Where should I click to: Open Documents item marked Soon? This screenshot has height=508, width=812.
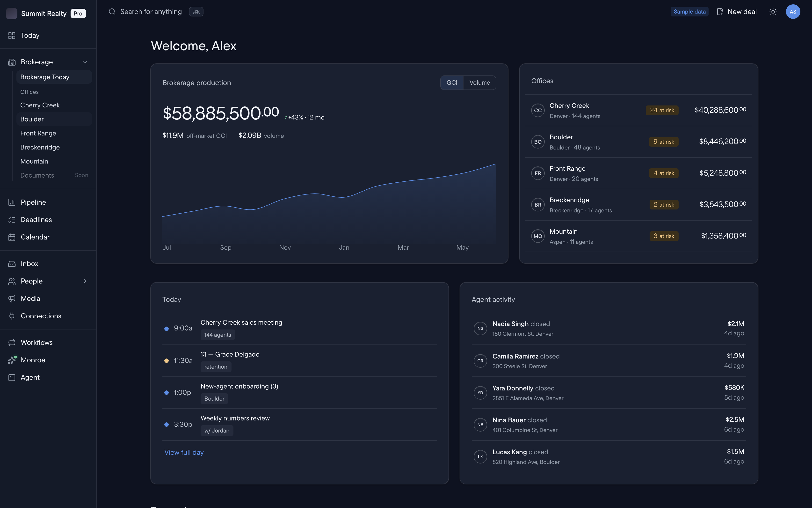click(x=54, y=175)
